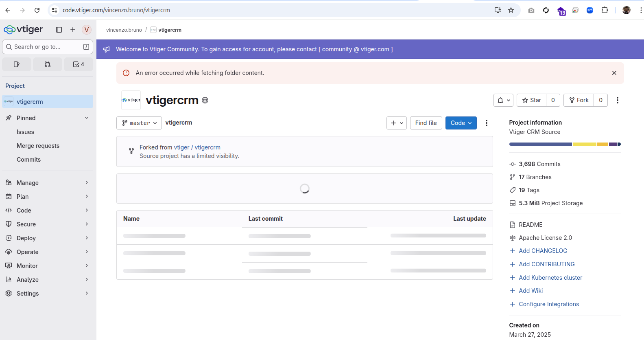This screenshot has width=644, height=340.
Task: Click the Find file button
Action: [x=426, y=123]
